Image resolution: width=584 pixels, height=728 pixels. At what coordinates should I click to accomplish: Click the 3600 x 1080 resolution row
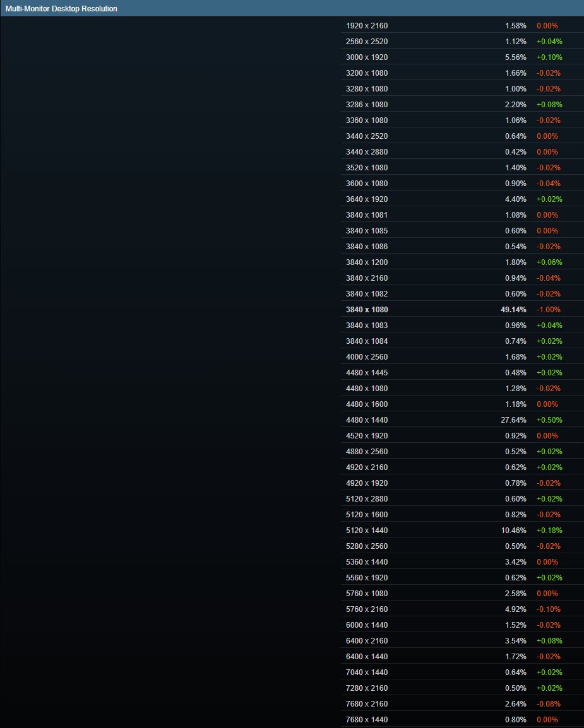pos(462,184)
